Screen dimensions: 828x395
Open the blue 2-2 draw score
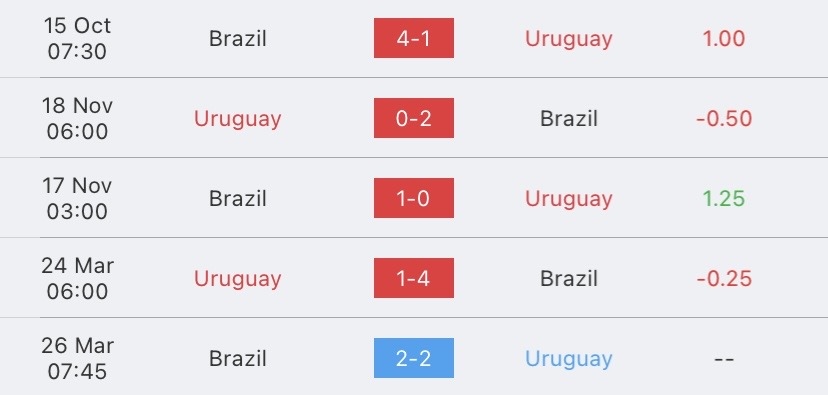tap(413, 358)
